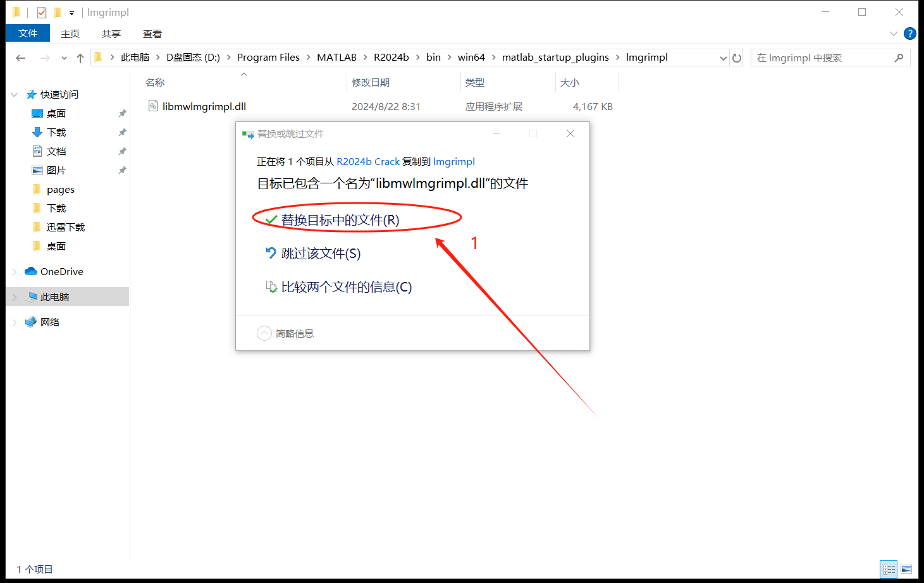This screenshot has height=583, width=924.
Task: Select 此电脑 in navigation pane
Action: pyautogui.click(x=54, y=297)
